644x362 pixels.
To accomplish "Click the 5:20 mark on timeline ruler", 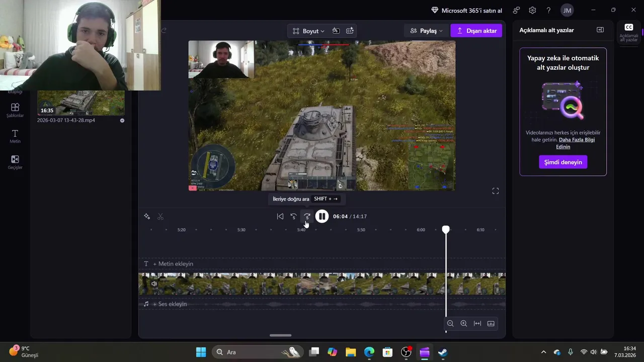I will tap(181, 230).
